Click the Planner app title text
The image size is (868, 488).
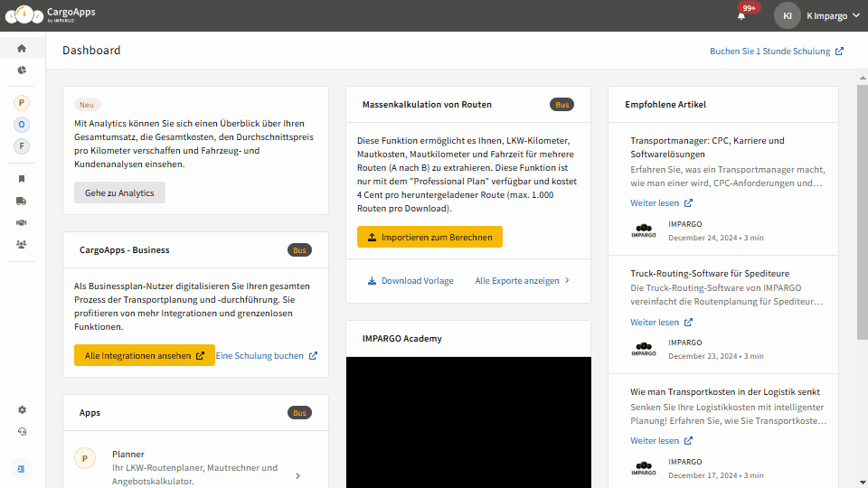coord(127,455)
